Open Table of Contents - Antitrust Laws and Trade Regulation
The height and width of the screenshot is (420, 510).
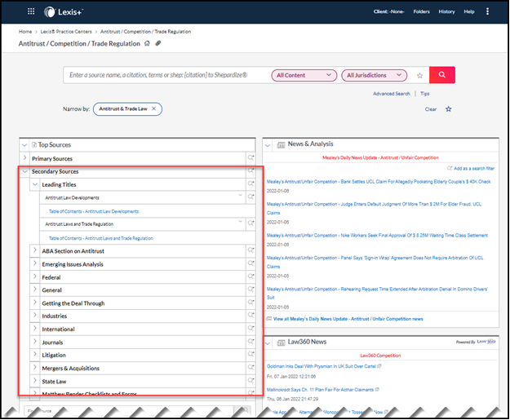pos(101,238)
